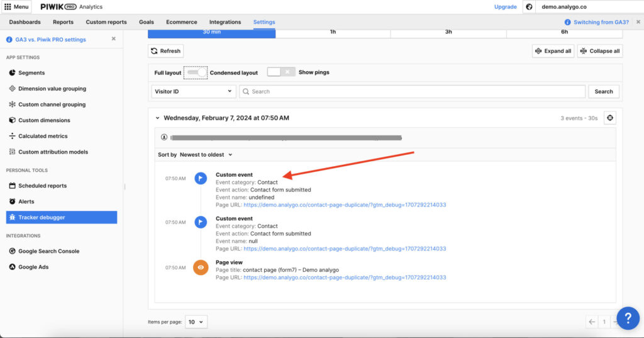Open the Visitor ID dropdown

[x=193, y=91]
